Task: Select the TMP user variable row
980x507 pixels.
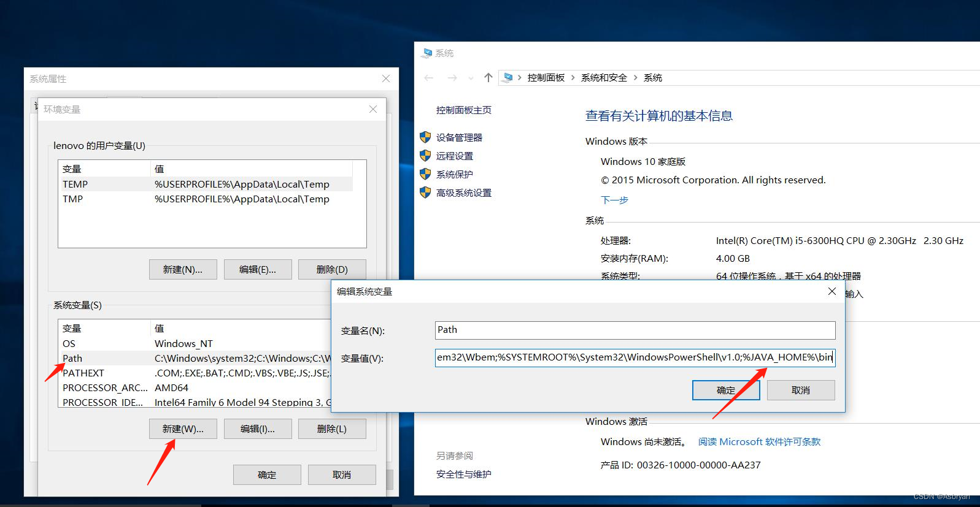Action: 206,199
